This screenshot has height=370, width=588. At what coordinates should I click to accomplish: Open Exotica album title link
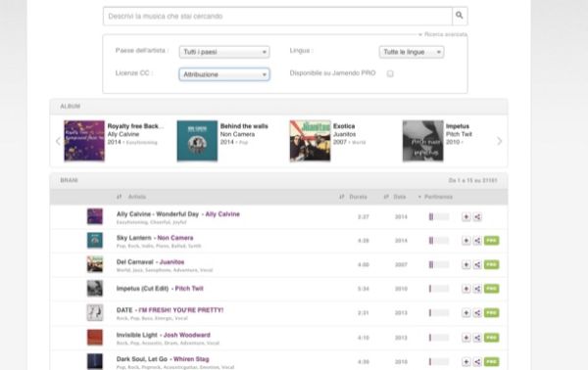pos(344,126)
